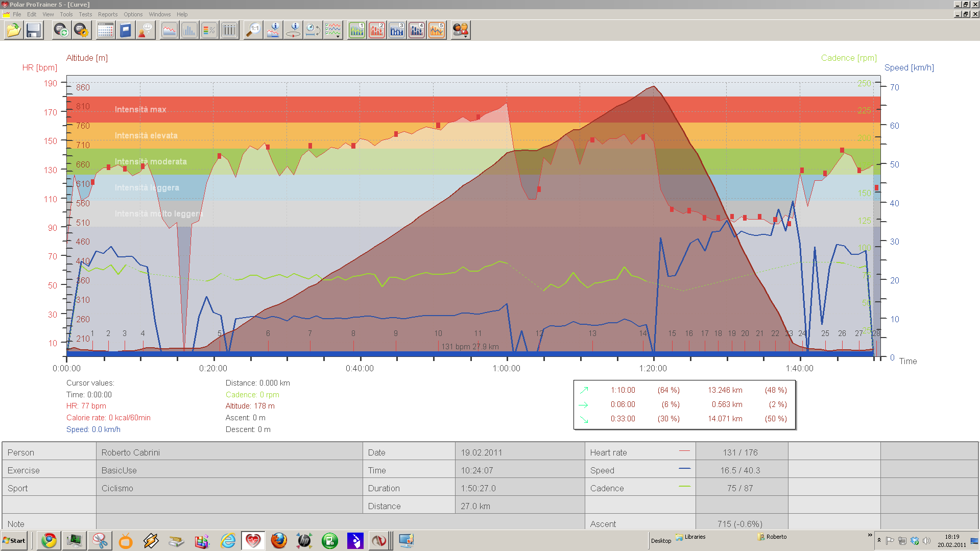Click the 1:1 zoom reset magnifier icon
Viewport: 980px width, 551px height.
tap(253, 31)
